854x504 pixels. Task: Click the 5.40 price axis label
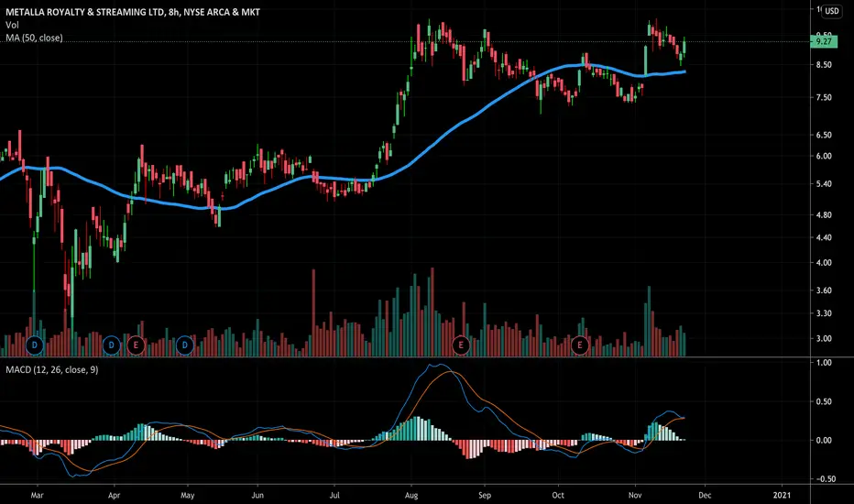point(824,184)
